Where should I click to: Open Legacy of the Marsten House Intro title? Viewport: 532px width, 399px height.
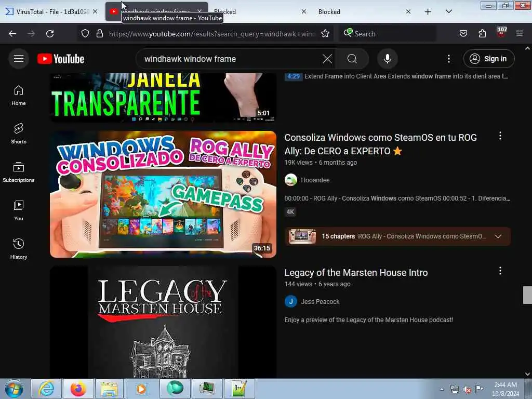click(x=356, y=273)
